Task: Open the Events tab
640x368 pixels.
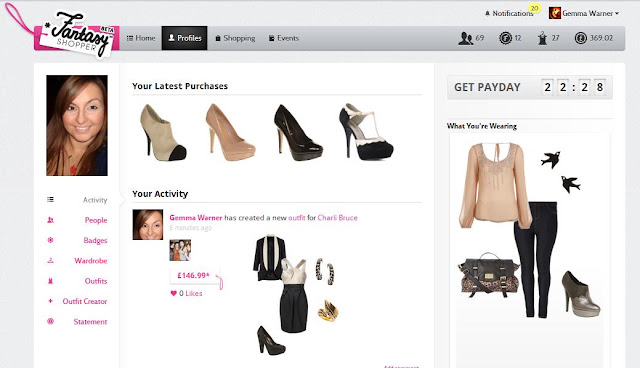Action: pos(284,38)
